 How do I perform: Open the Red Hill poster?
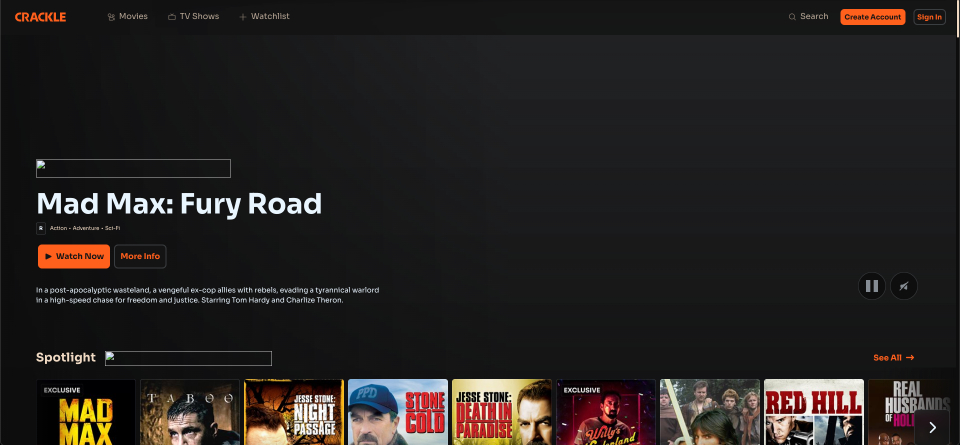point(814,412)
